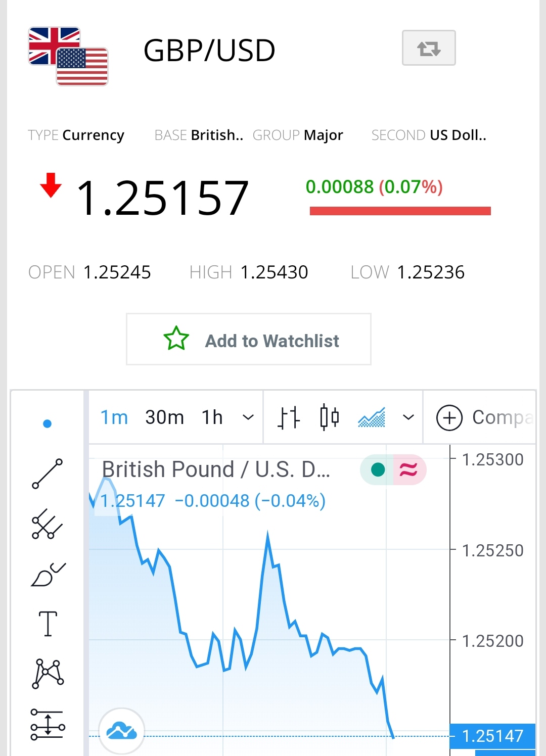Select the dot cursor tool
The image size is (546, 756).
click(48, 423)
